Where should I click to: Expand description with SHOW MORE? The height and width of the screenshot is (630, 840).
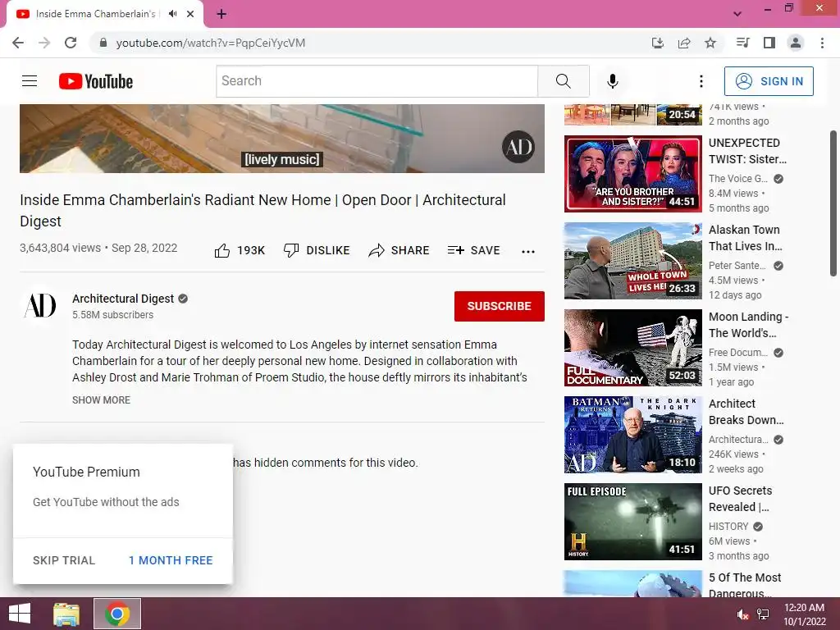coord(101,399)
